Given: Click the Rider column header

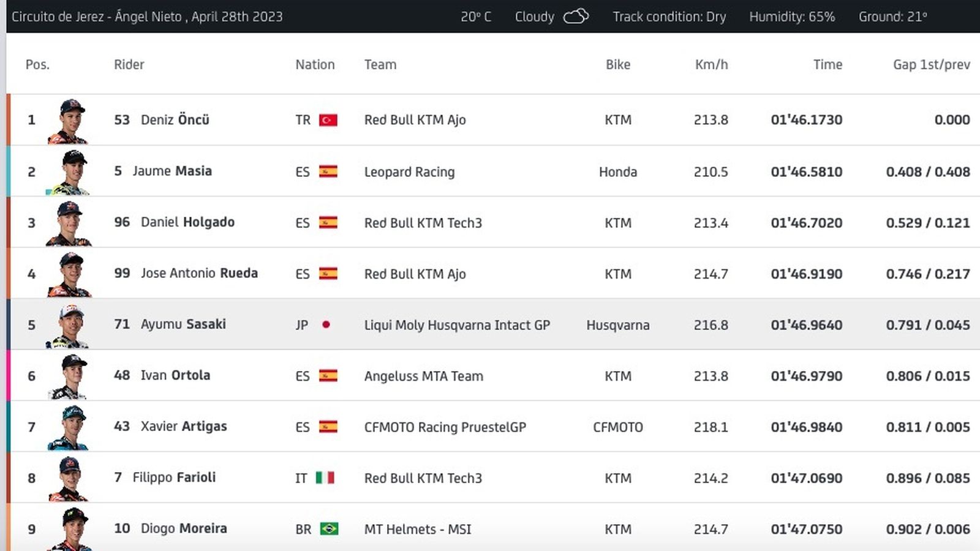Looking at the screenshot, I should point(129,64).
